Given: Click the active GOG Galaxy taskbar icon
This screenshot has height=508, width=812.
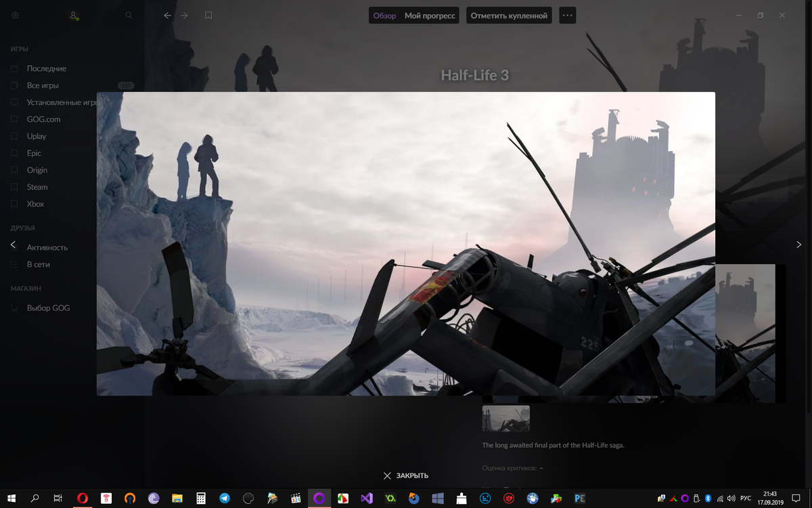Looking at the screenshot, I should click(x=319, y=499).
